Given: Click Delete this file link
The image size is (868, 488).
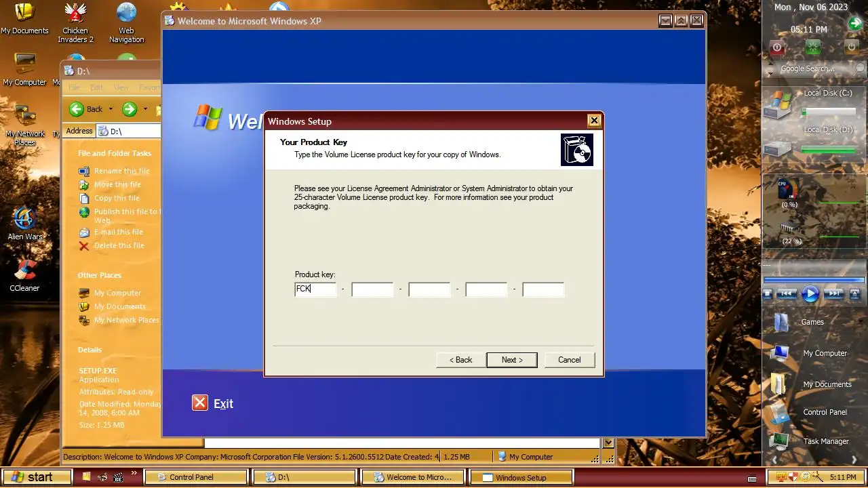Looking at the screenshot, I should pos(119,245).
